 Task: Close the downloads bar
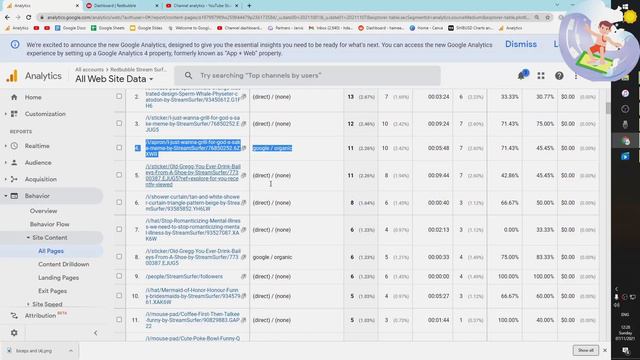tap(605, 350)
